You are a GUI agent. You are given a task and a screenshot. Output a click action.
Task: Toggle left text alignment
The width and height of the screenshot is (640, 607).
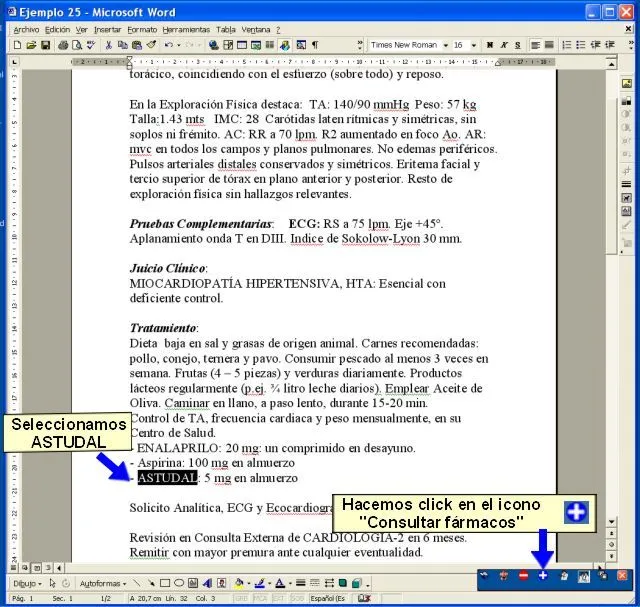pyautogui.click(x=535, y=45)
